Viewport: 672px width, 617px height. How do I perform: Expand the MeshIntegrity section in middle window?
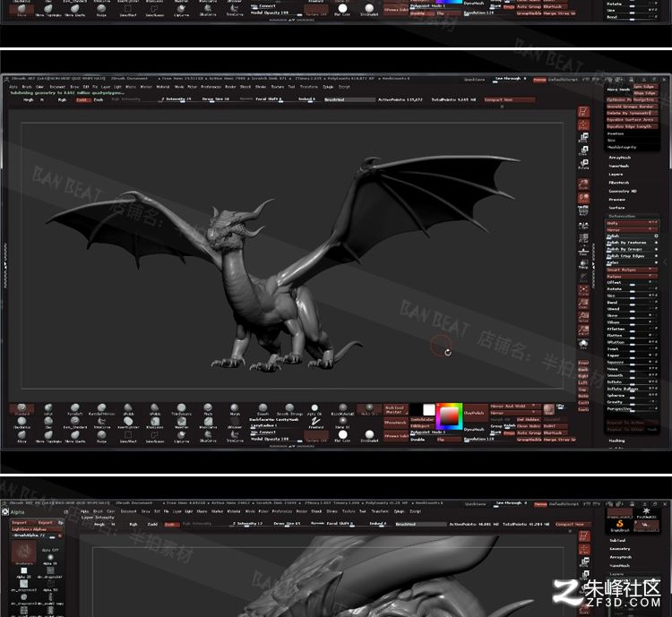tap(622, 147)
